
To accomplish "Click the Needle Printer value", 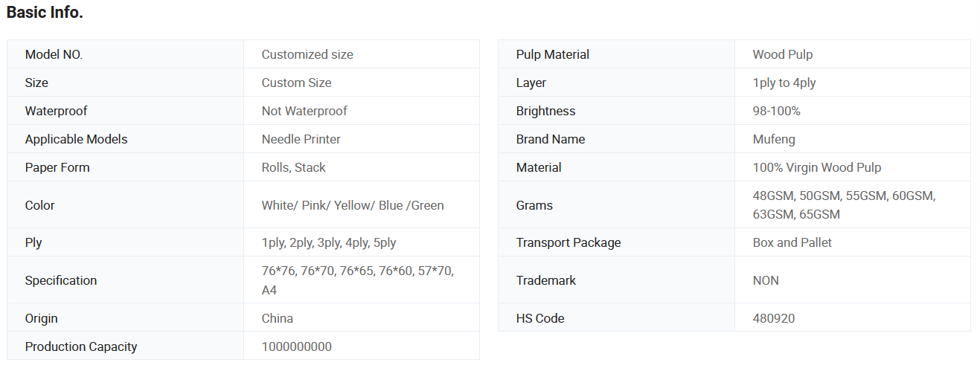I will click(301, 139).
